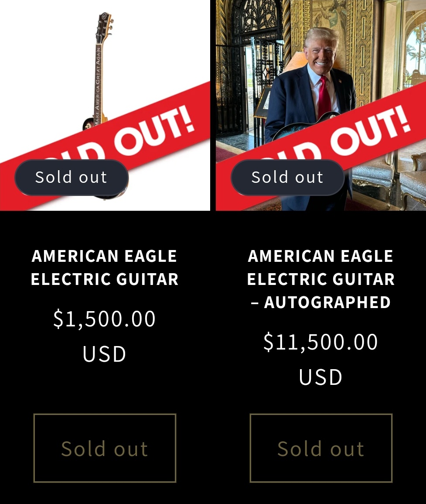
Task: Click the USD label under $1,500.00
Action: click(x=104, y=354)
